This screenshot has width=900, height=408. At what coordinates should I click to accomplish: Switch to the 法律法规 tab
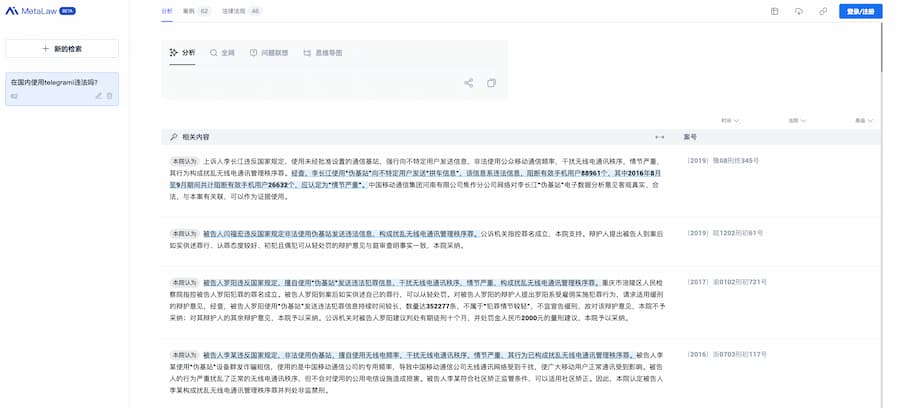pos(241,11)
